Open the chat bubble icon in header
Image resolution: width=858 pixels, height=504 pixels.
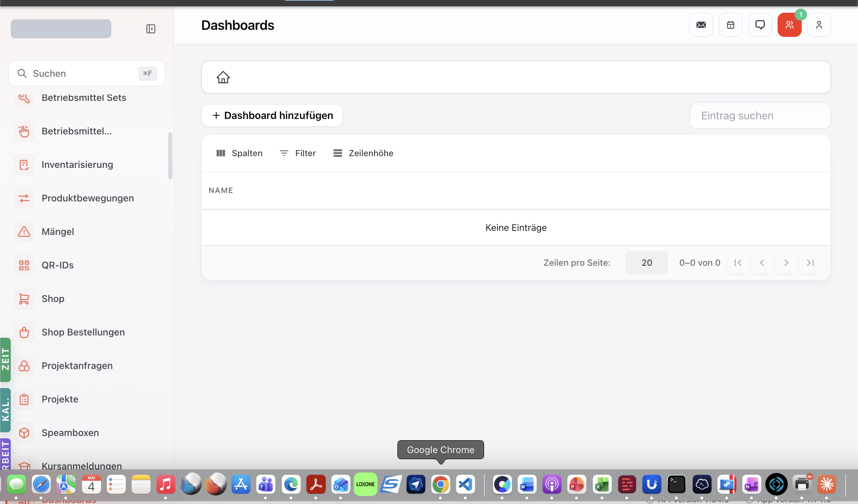(759, 25)
